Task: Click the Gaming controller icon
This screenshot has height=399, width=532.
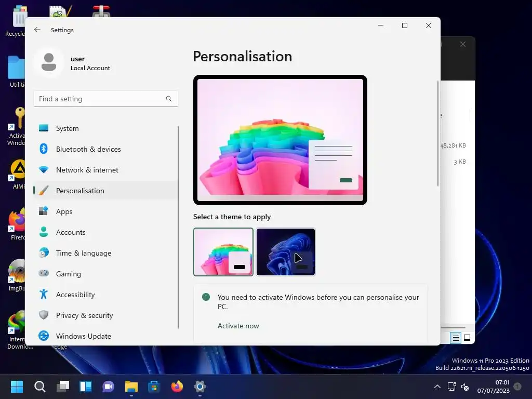Action: pos(44,273)
